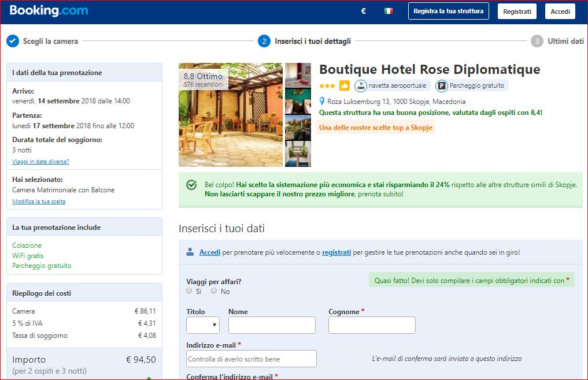This screenshot has height=380, width=588.
Task: Click registrati link in the form banner
Action: [x=336, y=252]
